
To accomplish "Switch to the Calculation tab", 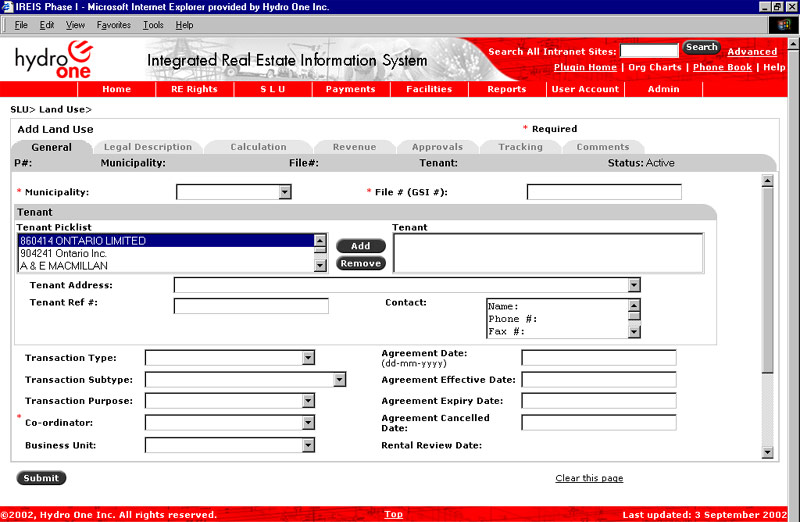I will (258, 147).
